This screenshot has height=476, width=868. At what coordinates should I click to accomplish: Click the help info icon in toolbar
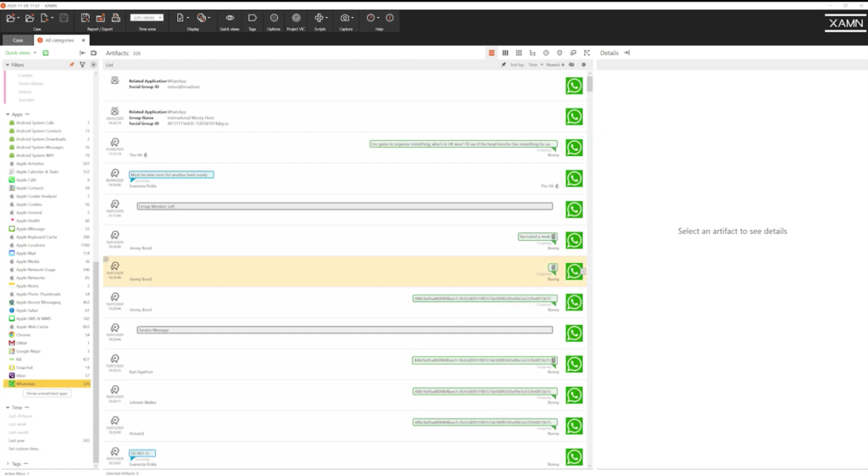point(390,19)
